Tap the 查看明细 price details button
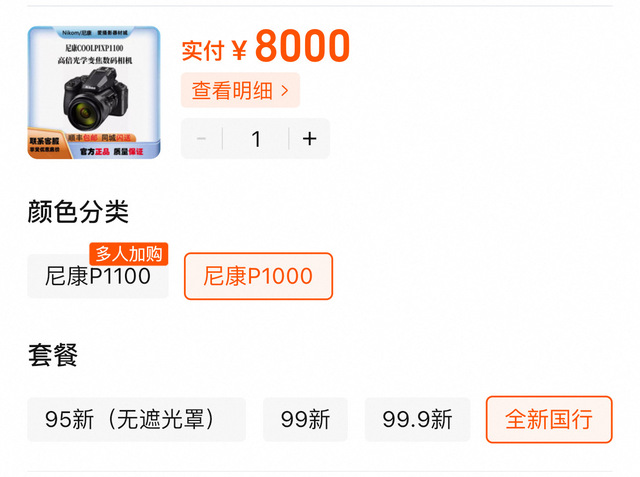The image size is (640, 477). coord(240,90)
